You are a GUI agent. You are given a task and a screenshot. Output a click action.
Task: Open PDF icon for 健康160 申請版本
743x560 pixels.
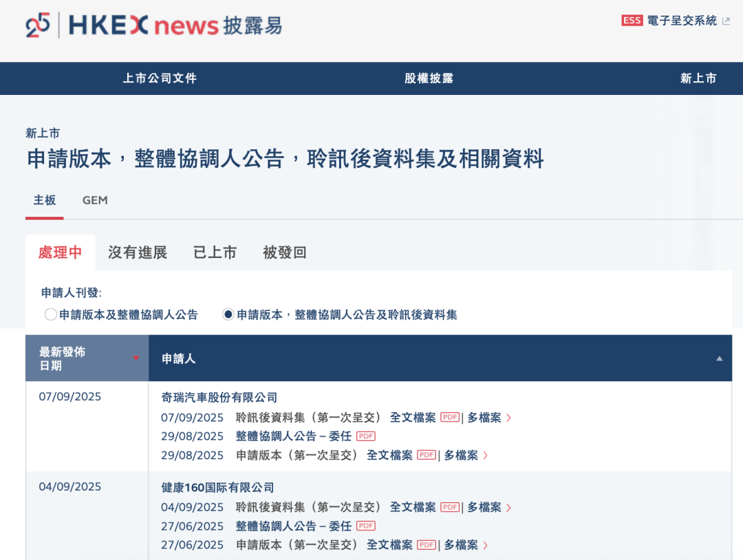[427, 545]
